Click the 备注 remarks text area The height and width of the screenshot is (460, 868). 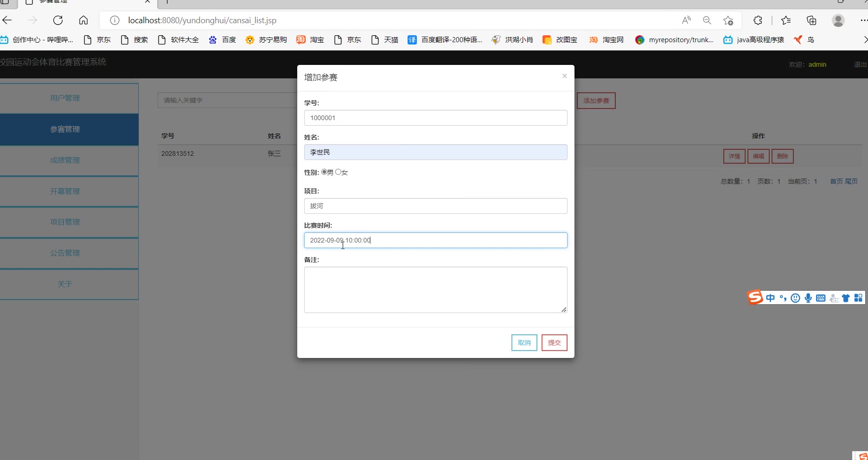point(436,290)
